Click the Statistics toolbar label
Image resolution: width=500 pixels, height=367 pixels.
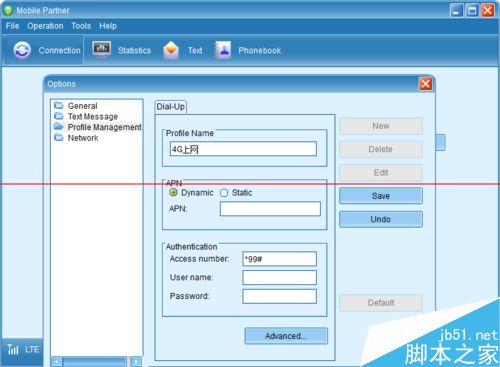click(x=134, y=50)
